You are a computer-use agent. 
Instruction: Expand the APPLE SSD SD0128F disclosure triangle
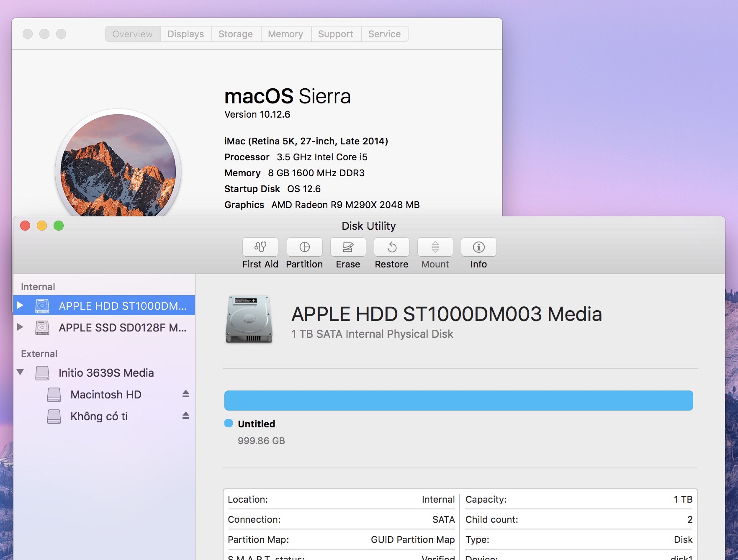pos(20,327)
